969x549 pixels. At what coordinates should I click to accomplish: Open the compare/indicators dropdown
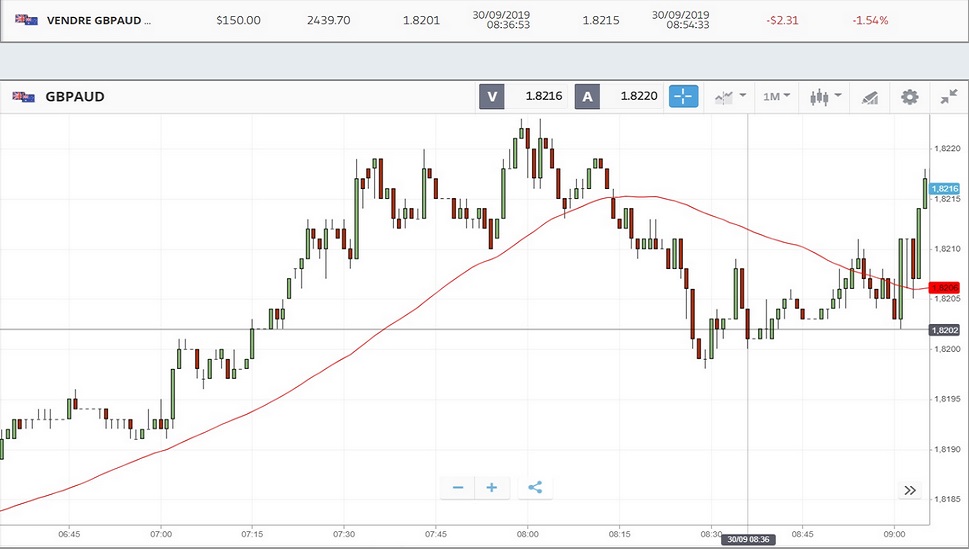(x=730, y=96)
